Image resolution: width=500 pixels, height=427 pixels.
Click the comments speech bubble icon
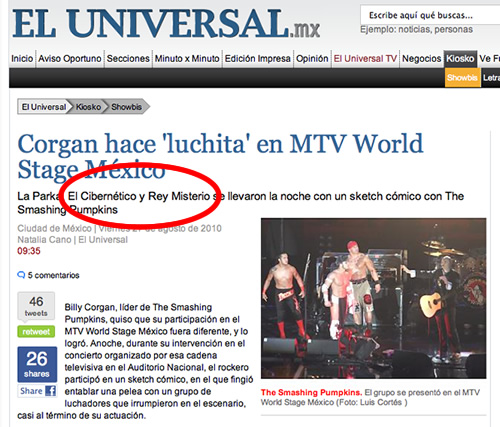coord(21,275)
